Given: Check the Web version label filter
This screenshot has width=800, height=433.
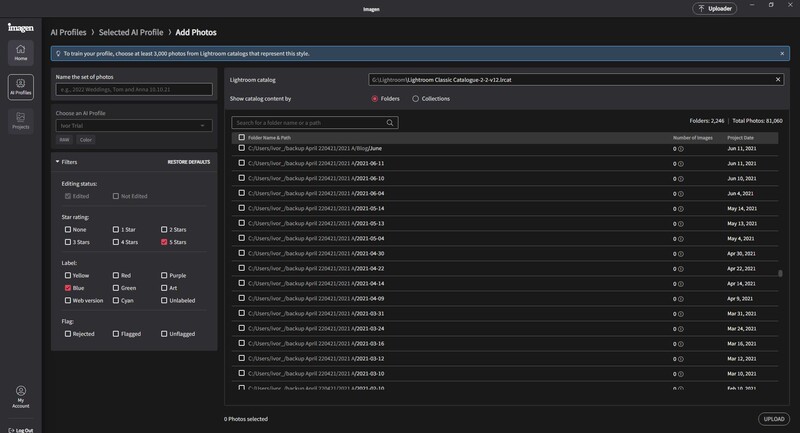Looking at the screenshot, I should 68,301.
